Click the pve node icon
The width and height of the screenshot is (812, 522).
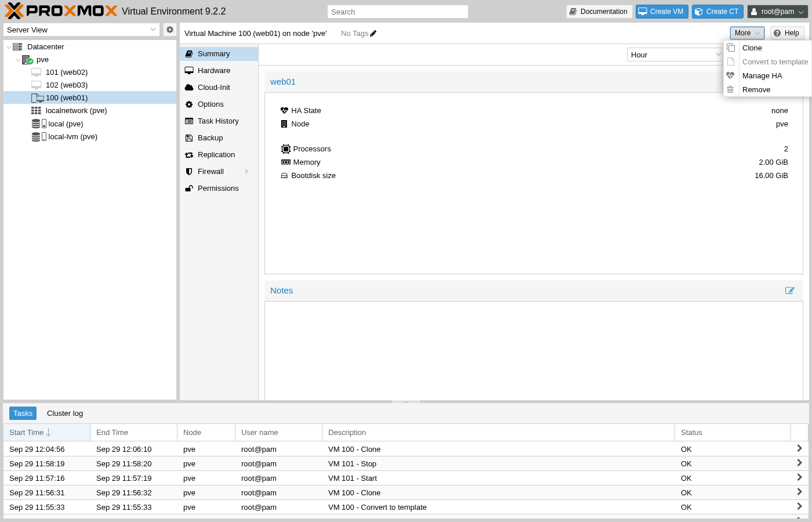[x=27, y=60]
